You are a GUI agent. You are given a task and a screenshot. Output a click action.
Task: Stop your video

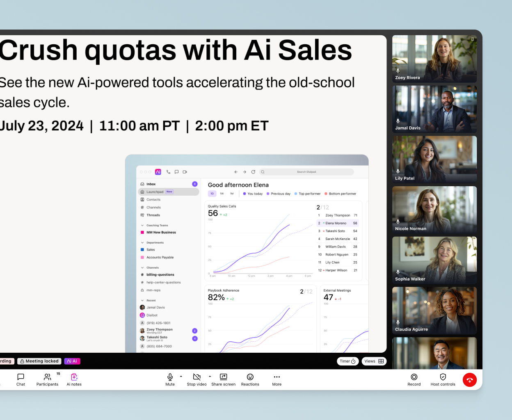pyautogui.click(x=197, y=377)
